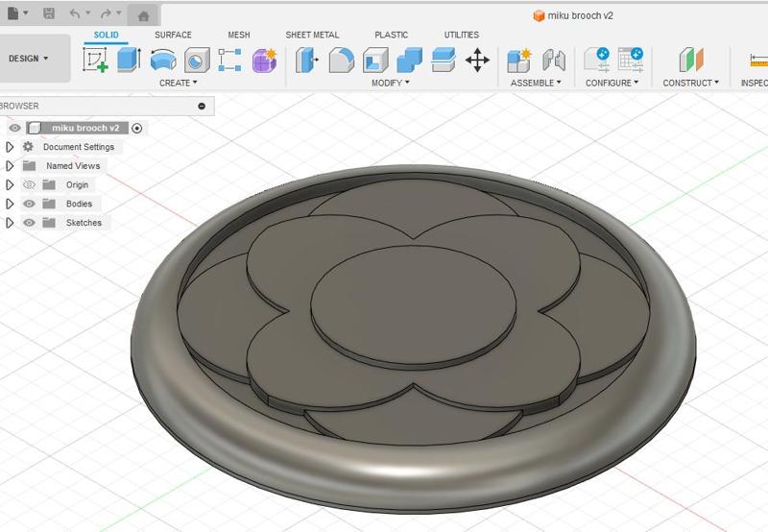Expand the Sketches node
Viewport: 768px width, 532px height.
point(10,223)
